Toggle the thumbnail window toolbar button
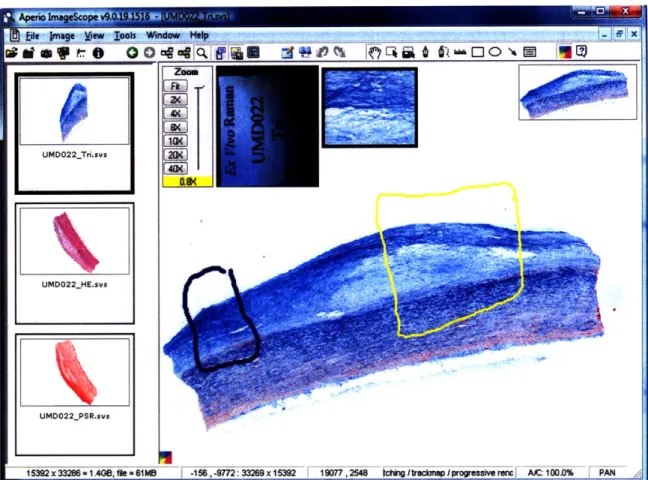Image resolution: width=648 pixels, height=480 pixels. pyautogui.click(x=220, y=53)
